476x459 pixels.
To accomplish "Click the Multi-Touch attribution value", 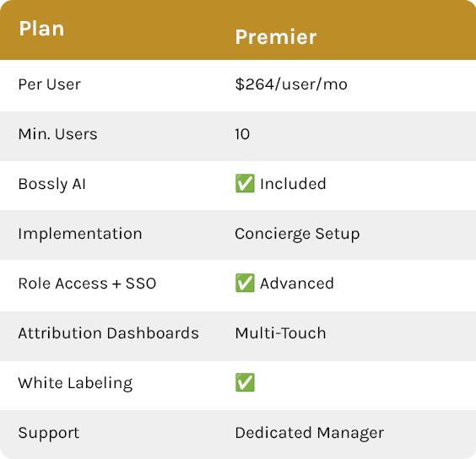I will [280, 333].
